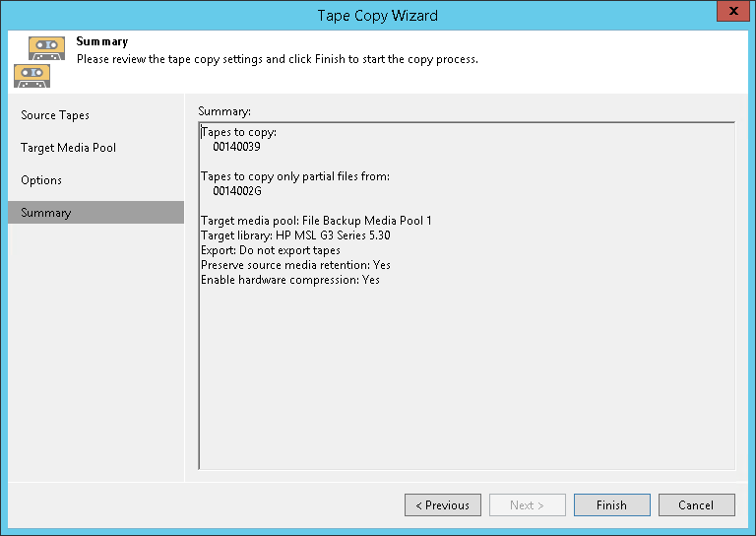
Task: Click the Tape Copy Wizard title bar
Action: (377, 15)
